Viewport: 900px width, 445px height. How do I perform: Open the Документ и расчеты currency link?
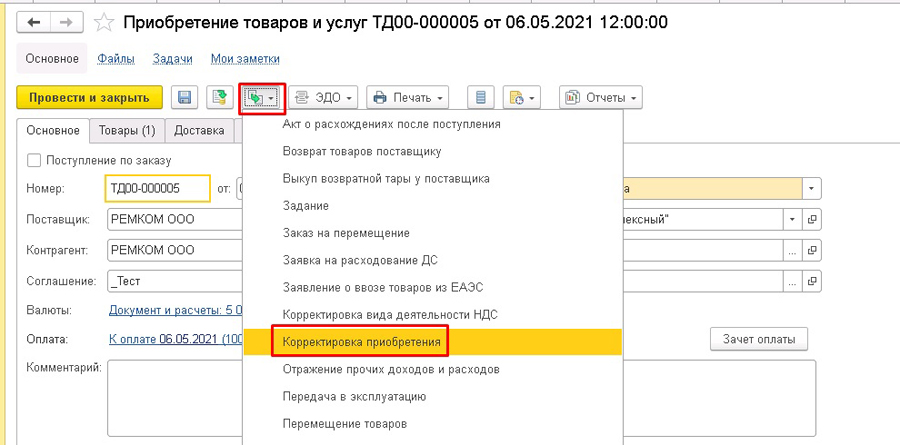[x=175, y=311]
